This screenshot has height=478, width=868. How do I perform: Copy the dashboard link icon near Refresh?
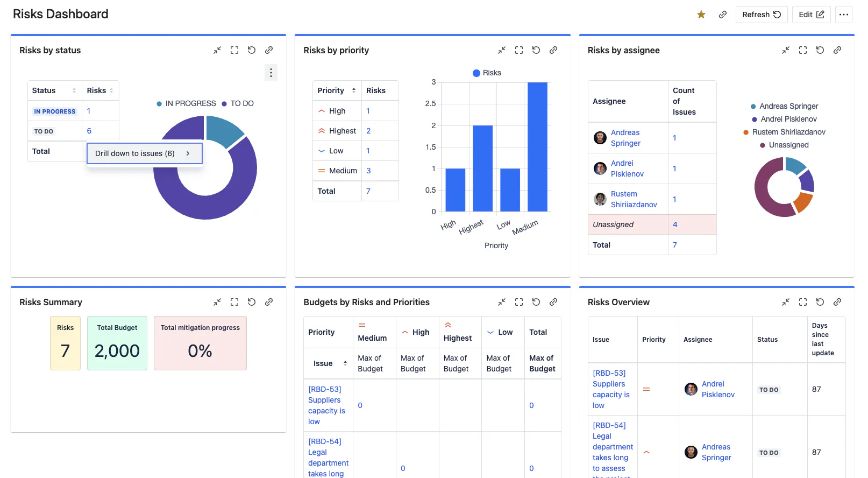click(x=723, y=15)
